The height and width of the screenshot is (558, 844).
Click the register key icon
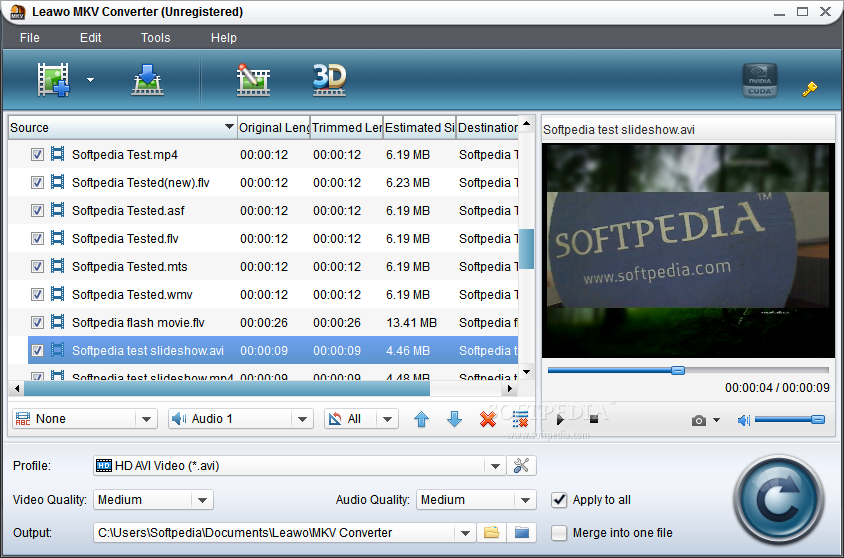(810, 88)
